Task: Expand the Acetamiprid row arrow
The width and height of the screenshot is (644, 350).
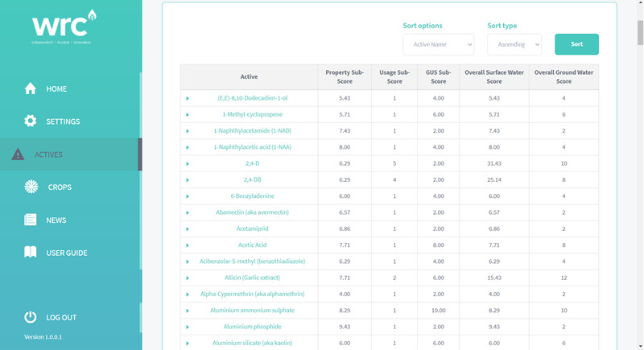Action: (188, 229)
